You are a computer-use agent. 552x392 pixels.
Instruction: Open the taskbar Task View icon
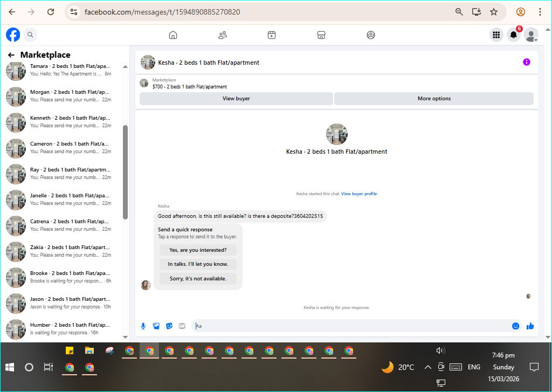48,367
